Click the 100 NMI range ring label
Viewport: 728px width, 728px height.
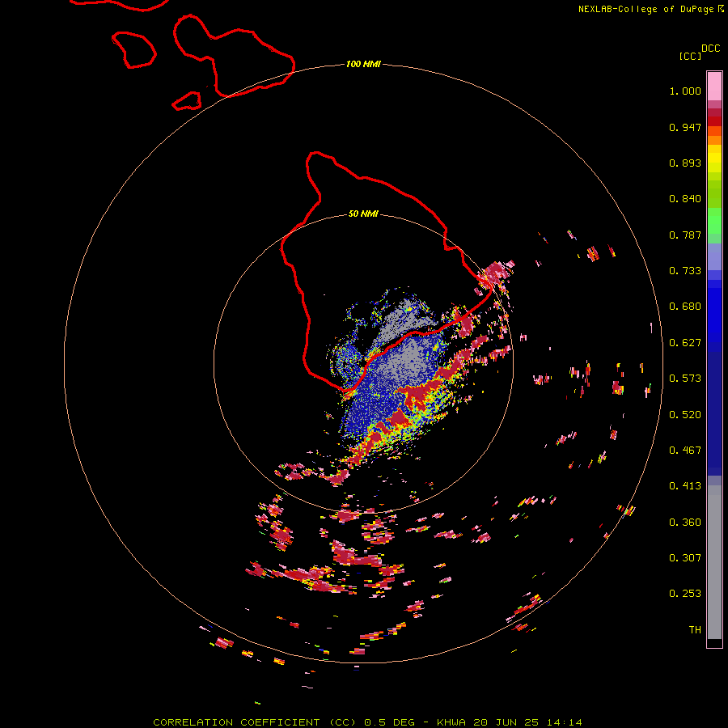pyautogui.click(x=363, y=64)
